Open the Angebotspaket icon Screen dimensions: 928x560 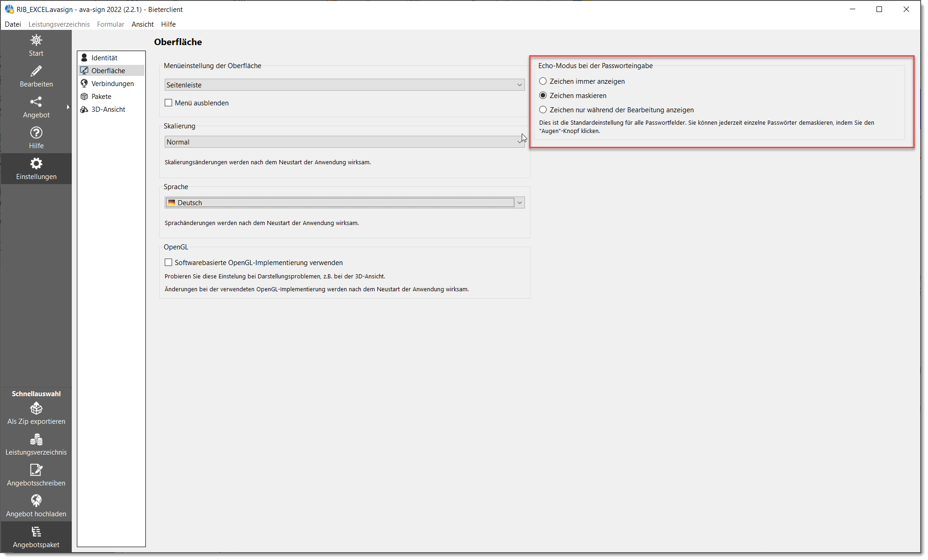[x=36, y=531]
